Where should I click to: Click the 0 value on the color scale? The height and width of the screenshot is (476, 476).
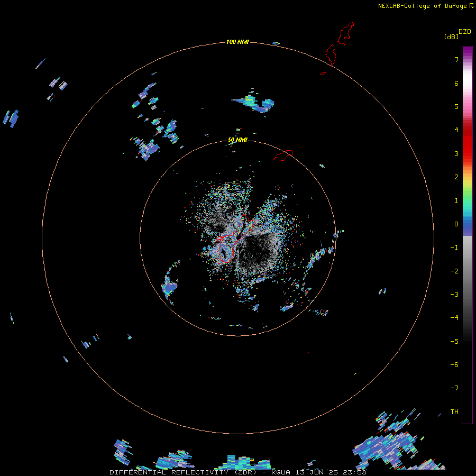pos(456,224)
